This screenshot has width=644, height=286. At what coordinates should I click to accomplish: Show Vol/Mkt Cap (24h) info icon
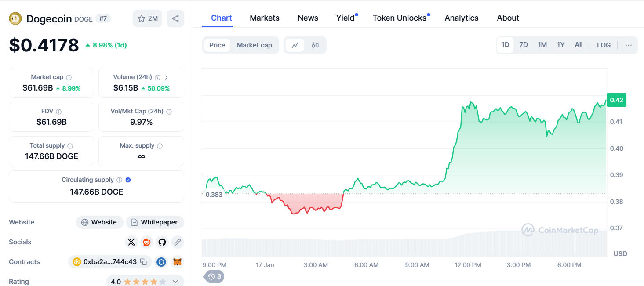(169, 112)
